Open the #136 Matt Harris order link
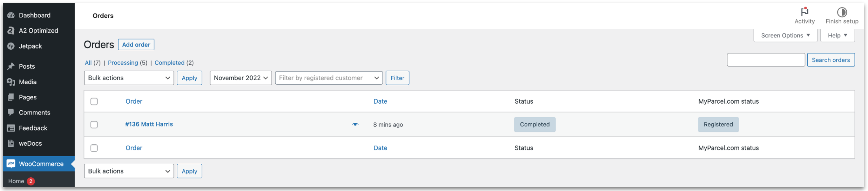Screen dimensions: 868x191 [149, 124]
